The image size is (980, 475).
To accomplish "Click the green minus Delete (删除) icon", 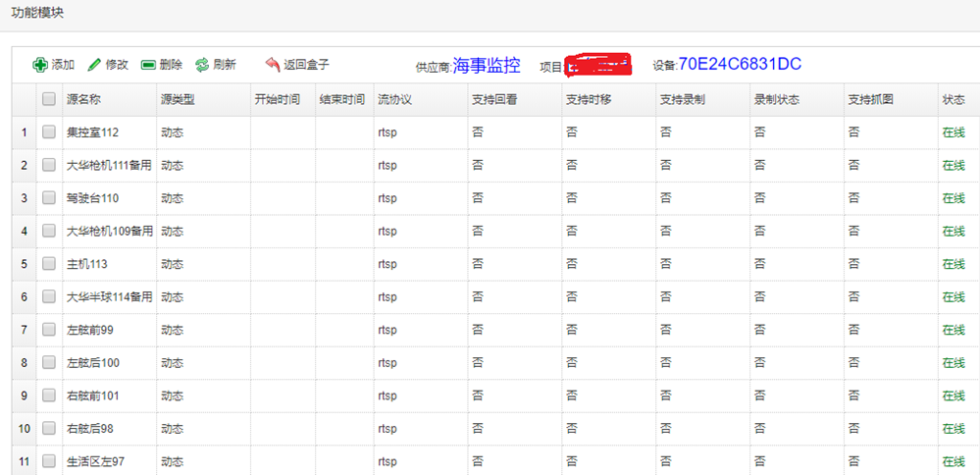I will pos(148,65).
